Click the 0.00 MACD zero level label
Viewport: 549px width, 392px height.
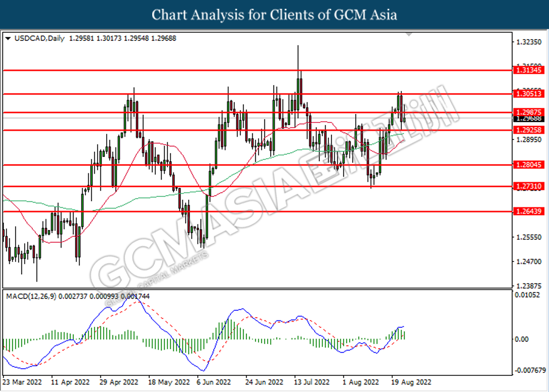[x=522, y=339]
